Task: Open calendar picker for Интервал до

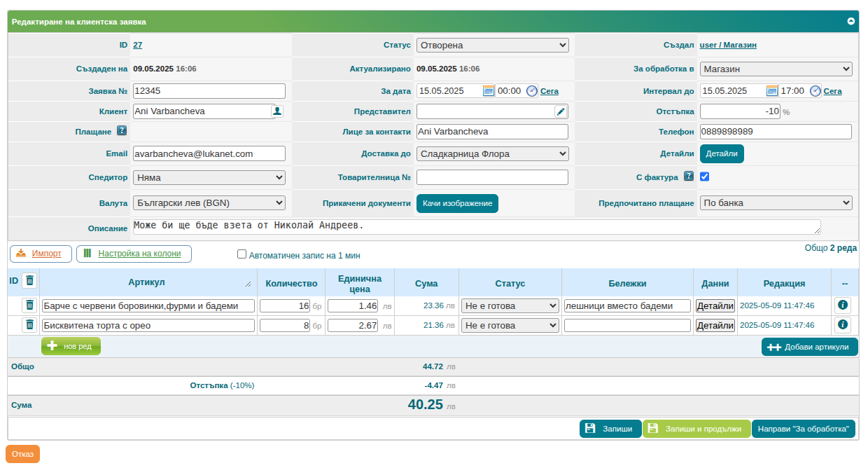Action: [772, 90]
